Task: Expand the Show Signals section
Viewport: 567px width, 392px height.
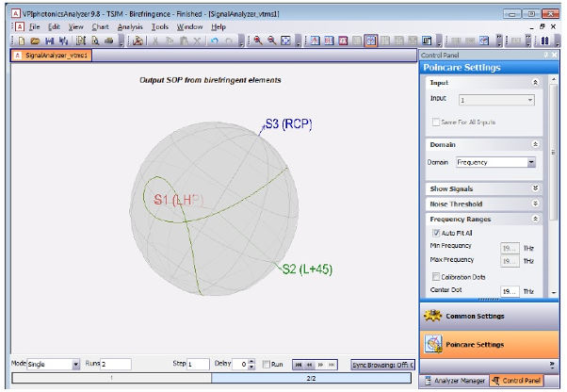Action: (535, 188)
